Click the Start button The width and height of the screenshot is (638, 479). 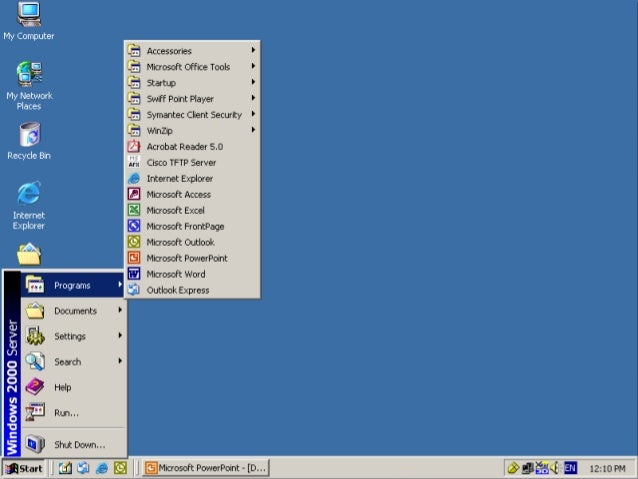24,468
